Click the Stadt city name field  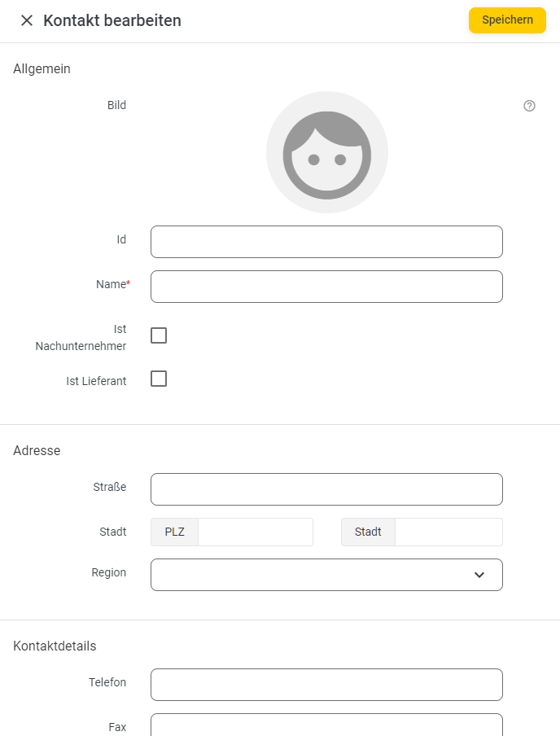(448, 532)
